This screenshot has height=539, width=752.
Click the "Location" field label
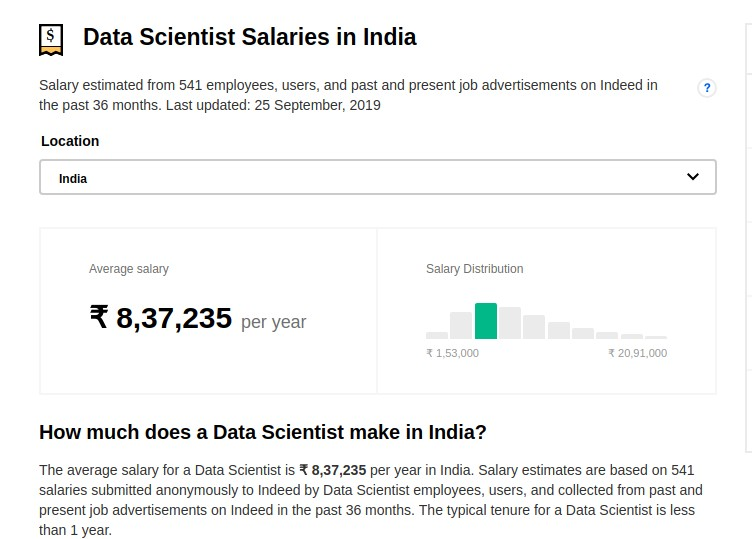point(70,141)
